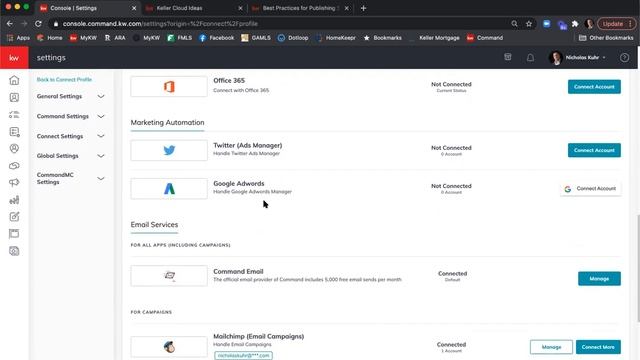Connect the Google Adwords account
Viewport: 640px width, 360px height.
coord(590,189)
